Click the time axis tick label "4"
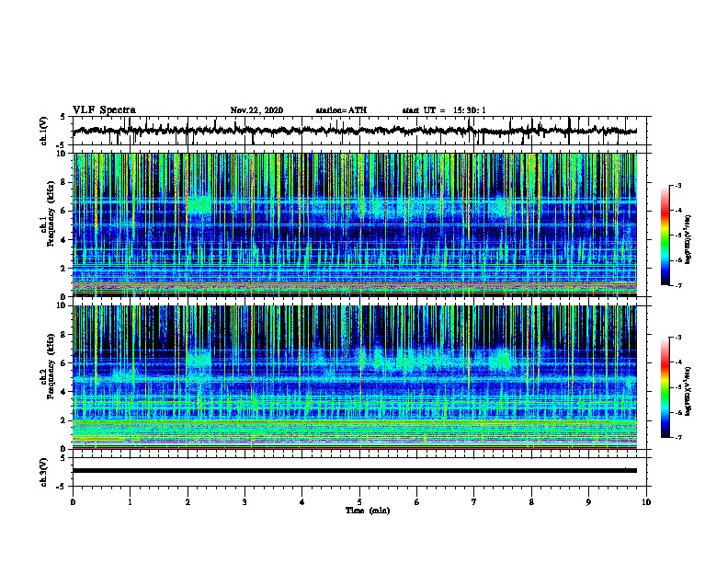 pos(302,502)
